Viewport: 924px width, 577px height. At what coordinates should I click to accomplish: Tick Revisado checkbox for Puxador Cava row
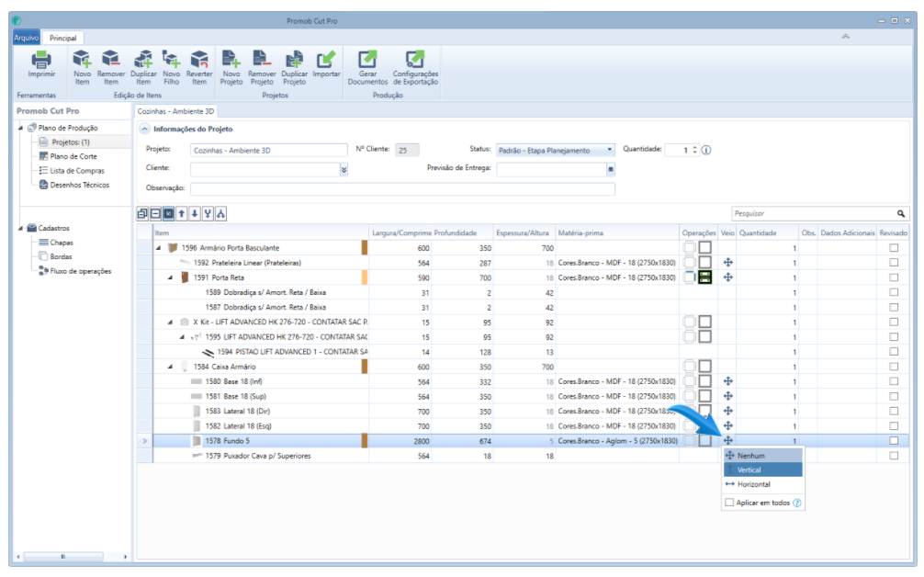click(x=894, y=455)
